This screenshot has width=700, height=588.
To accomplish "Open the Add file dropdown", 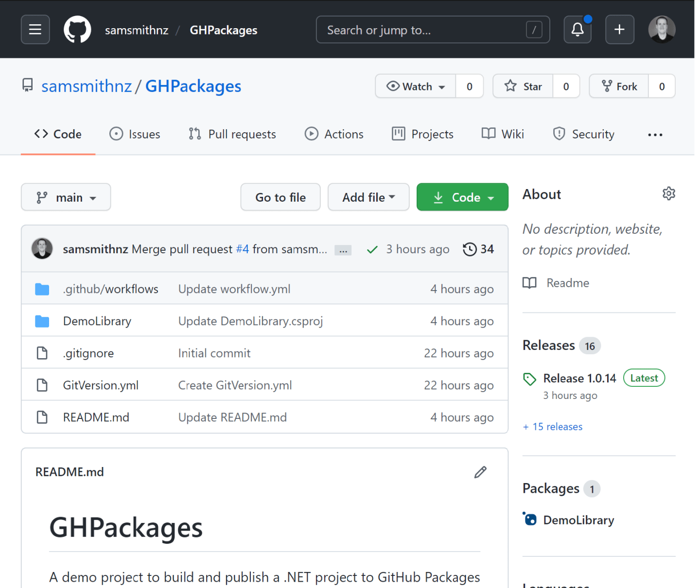I will pyautogui.click(x=368, y=197).
